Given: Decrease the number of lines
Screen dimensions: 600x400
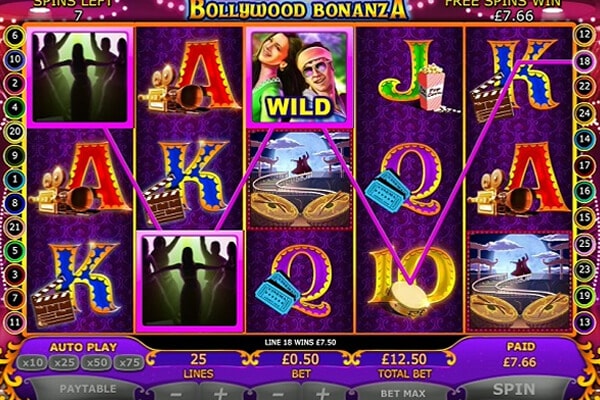Looking at the screenshot, I should pyautogui.click(x=176, y=393).
